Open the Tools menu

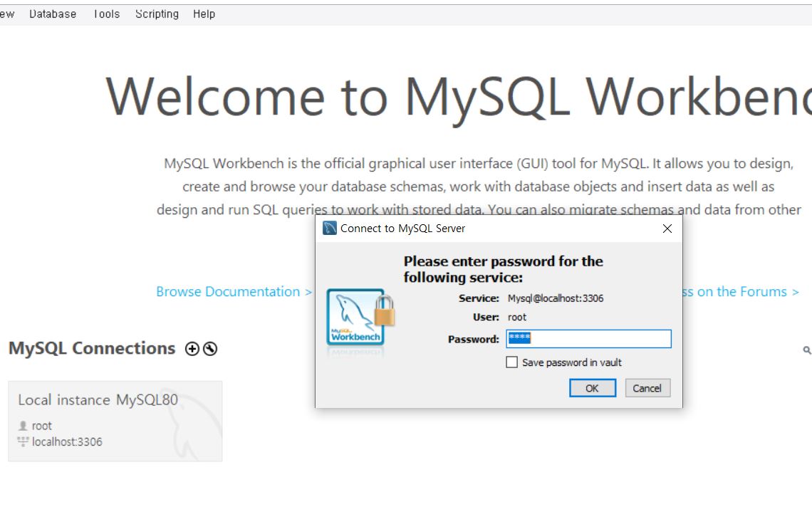pyautogui.click(x=107, y=14)
